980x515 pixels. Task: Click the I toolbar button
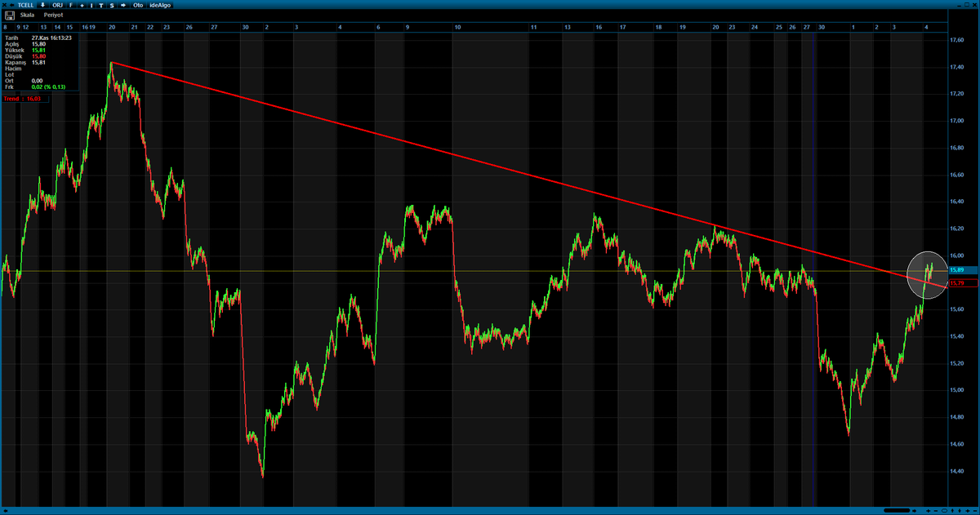coord(91,5)
